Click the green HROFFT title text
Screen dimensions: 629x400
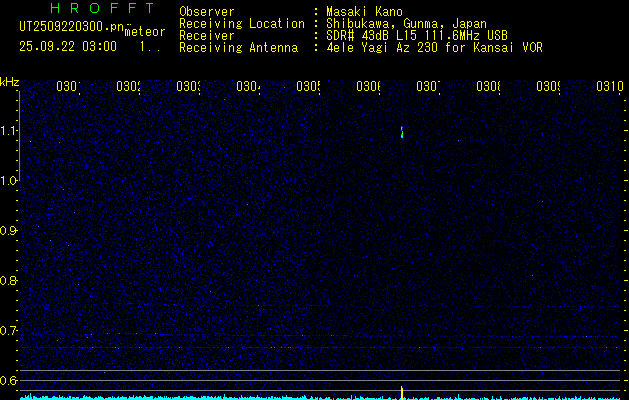pyautogui.click(x=103, y=8)
